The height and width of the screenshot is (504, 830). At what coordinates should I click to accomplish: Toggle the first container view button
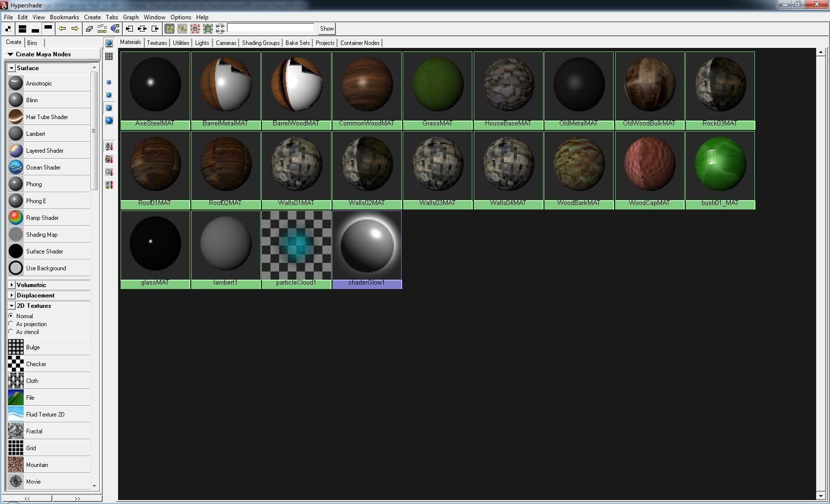point(169,29)
